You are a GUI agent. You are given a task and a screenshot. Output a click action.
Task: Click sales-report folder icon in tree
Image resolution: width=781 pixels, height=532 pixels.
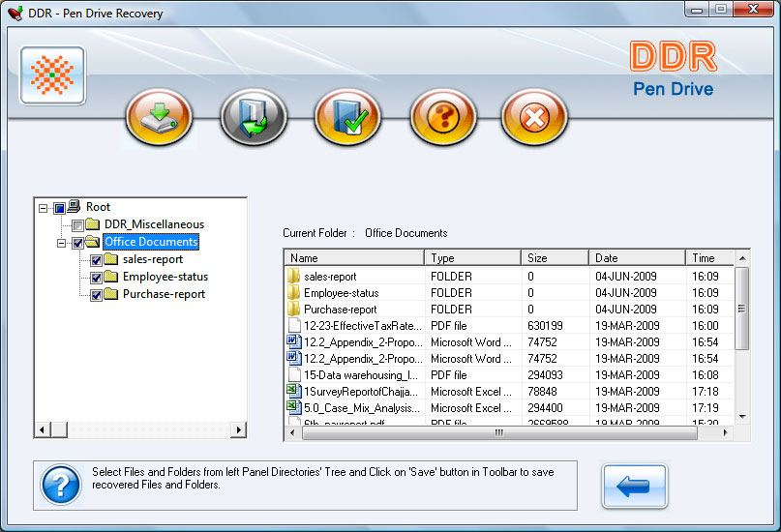pos(111,259)
